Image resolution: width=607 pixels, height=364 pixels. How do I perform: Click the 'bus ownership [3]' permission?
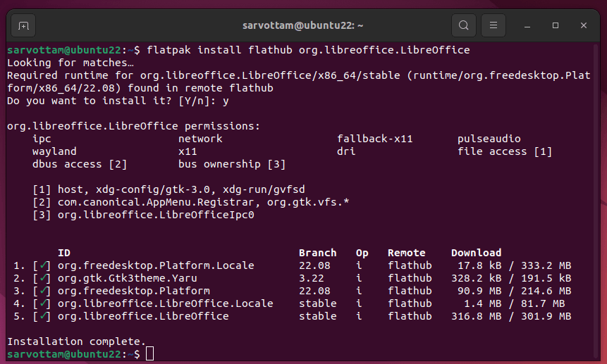pyautogui.click(x=232, y=164)
